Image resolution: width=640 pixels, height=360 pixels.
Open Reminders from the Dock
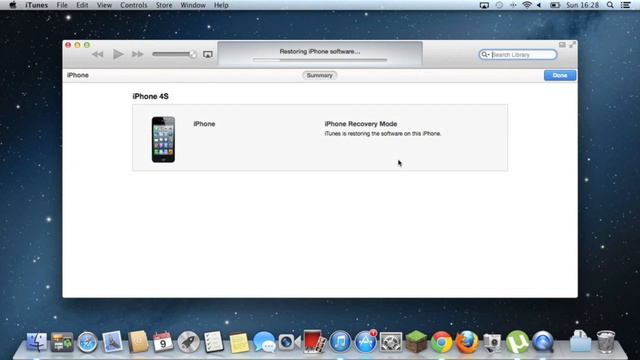[213, 342]
